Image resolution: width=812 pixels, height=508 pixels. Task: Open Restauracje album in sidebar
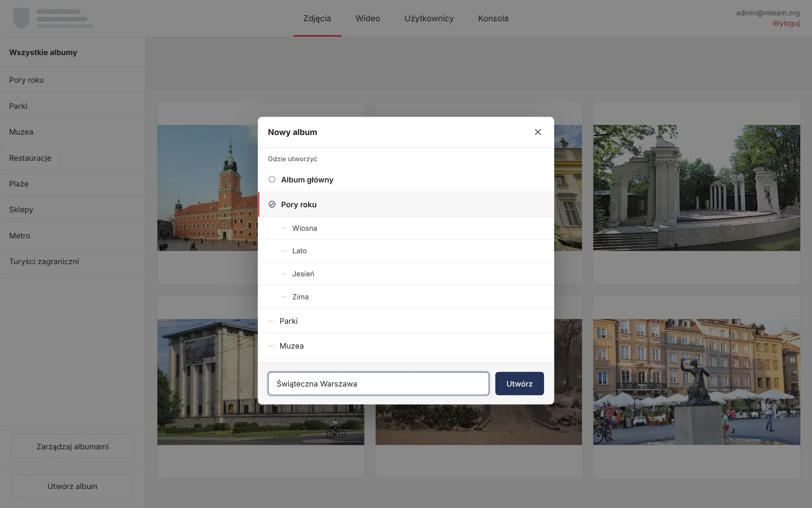point(72,158)
